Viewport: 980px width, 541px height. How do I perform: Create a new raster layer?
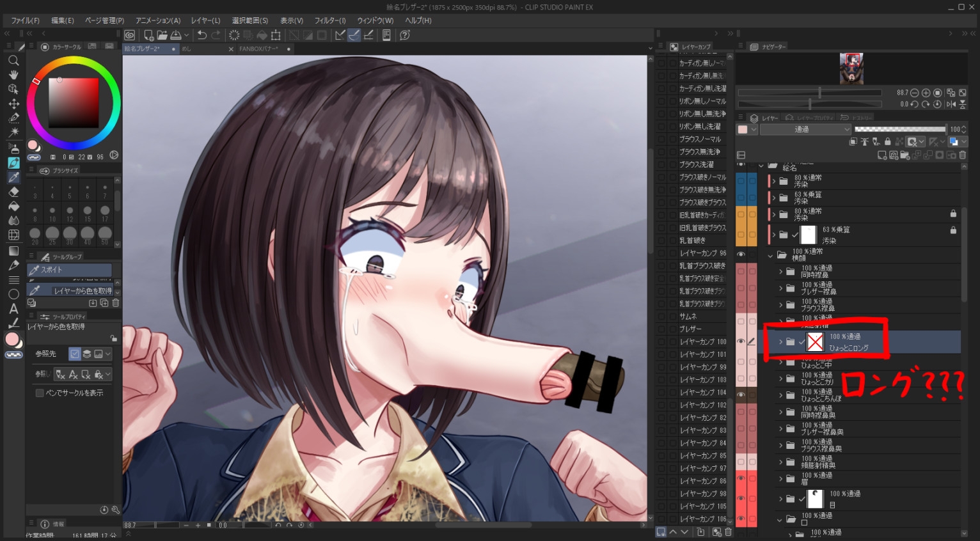(x=882, y=155)
